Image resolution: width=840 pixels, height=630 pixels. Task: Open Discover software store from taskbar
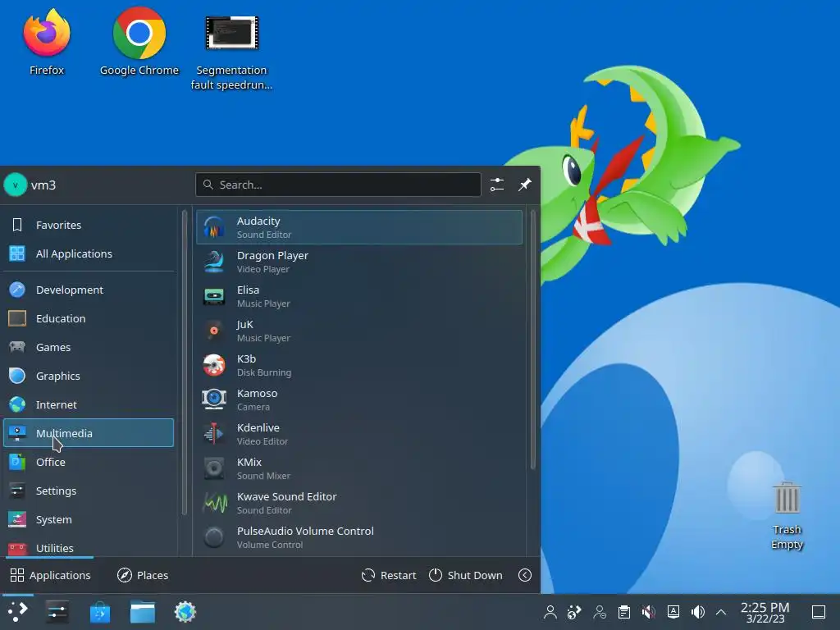99,612
